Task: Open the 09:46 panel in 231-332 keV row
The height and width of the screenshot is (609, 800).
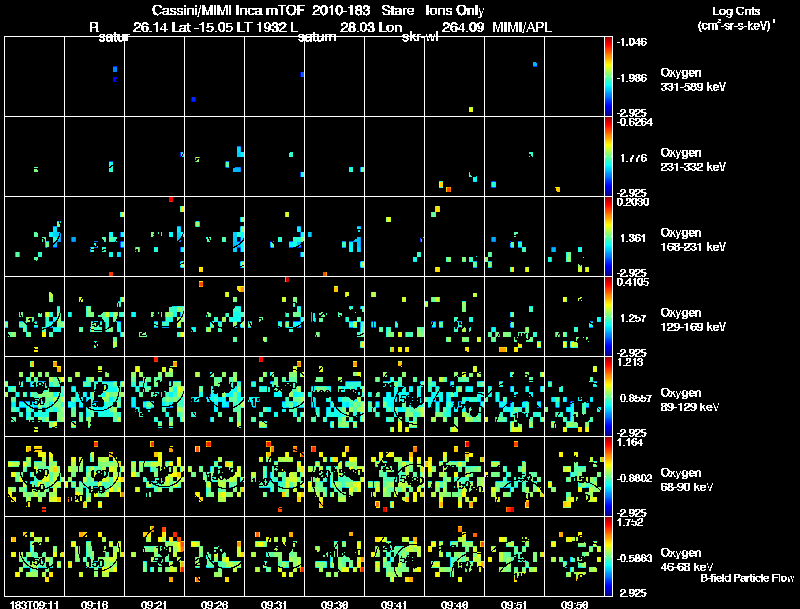Action: [x=455, y=156]
